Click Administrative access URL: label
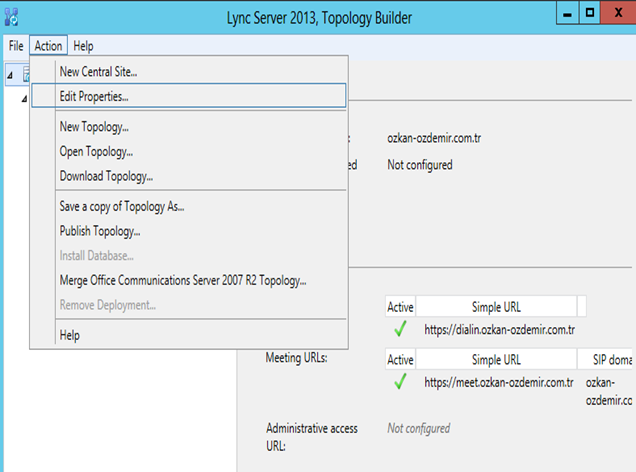636x472 pixels. [312, 437]
